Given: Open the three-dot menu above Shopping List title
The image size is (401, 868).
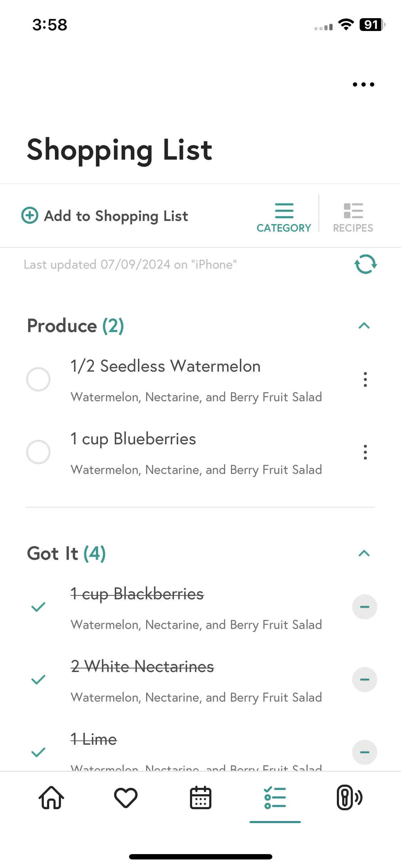Looking at the screenshot, I should tap(363, 84).
